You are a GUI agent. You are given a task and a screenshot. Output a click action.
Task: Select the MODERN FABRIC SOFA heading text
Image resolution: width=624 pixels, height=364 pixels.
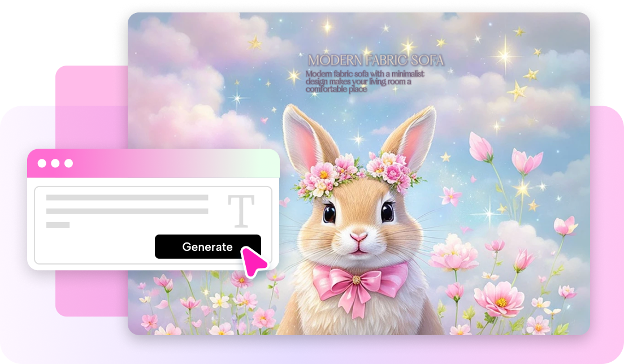[x=375, y=60]
